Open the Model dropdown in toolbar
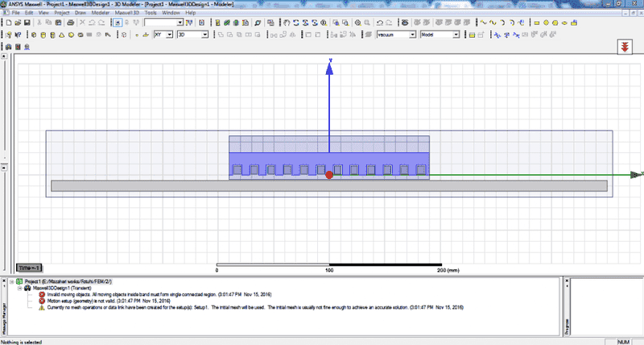 pos(456,35)
